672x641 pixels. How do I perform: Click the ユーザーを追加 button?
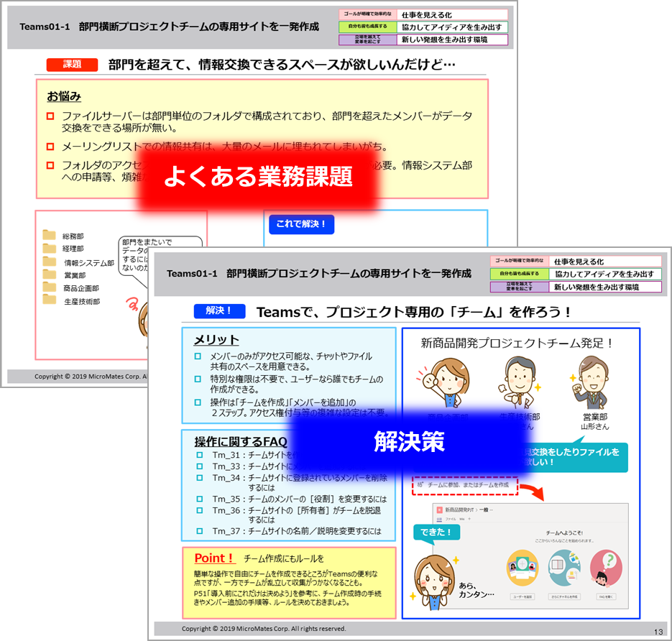523,597
